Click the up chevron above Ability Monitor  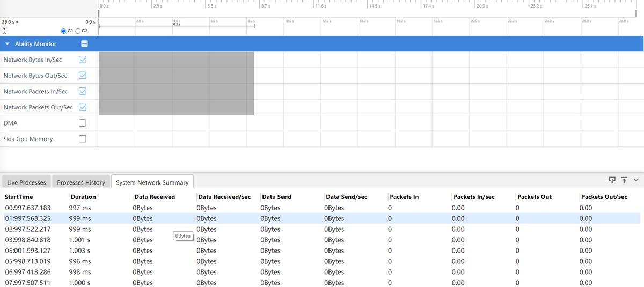point(4,32)
